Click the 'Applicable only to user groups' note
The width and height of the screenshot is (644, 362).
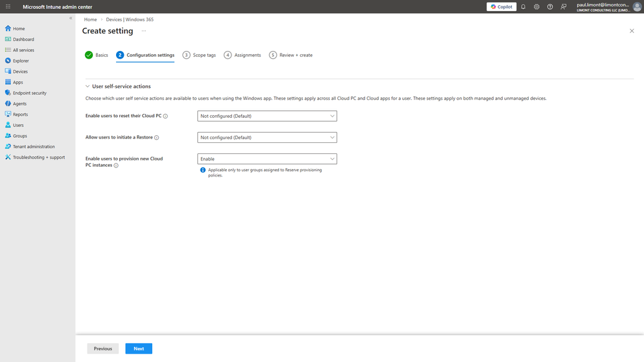tap(265, 173)
